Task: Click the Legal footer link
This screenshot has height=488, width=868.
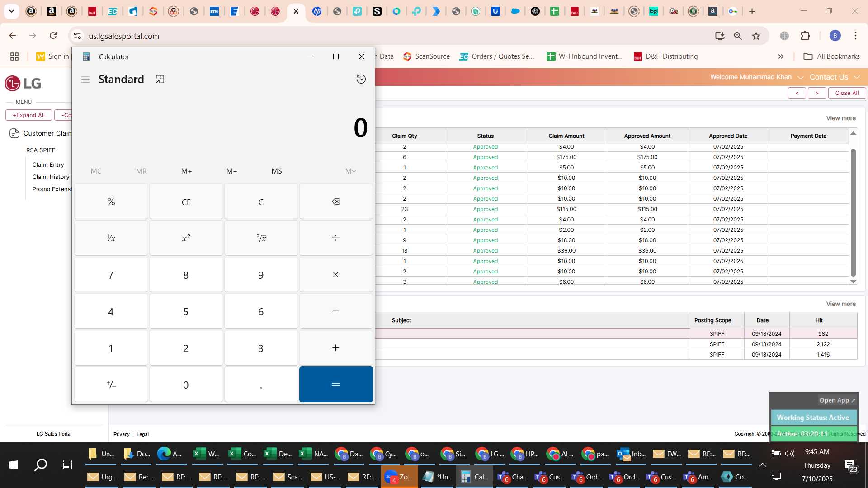Action: tap(142, 434)
